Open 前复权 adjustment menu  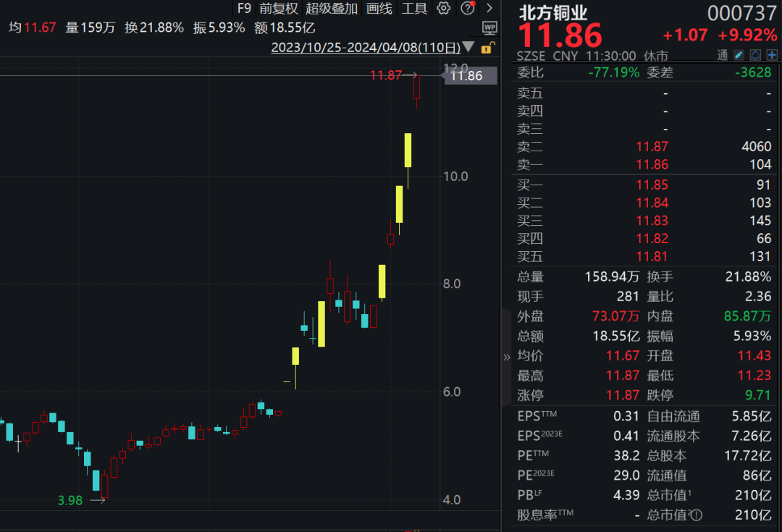tap(278, 9)
